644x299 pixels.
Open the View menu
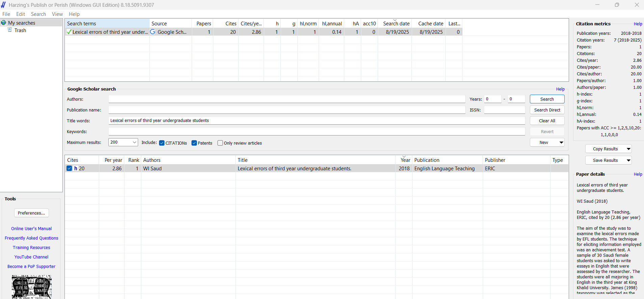click(57, 14)
